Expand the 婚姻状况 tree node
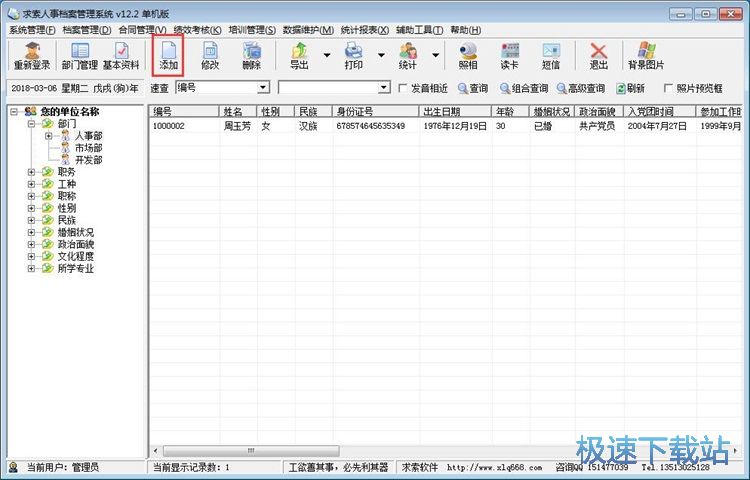The width and height of the screenshot is (750, 480). [x=31, y=232]
